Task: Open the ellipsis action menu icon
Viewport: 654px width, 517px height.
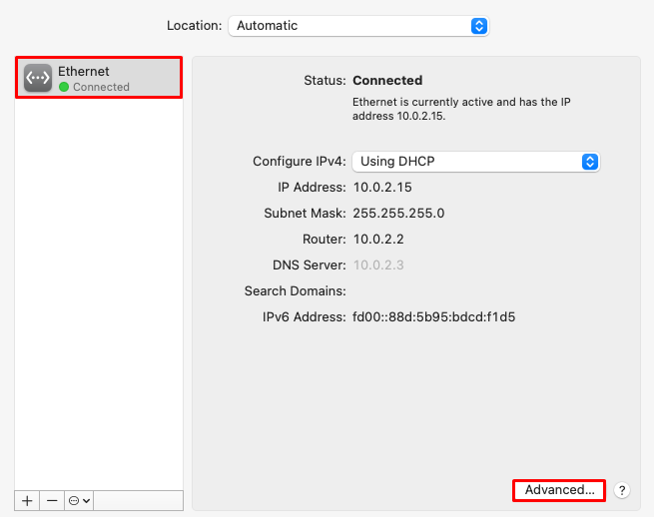Action: point(74,500)
